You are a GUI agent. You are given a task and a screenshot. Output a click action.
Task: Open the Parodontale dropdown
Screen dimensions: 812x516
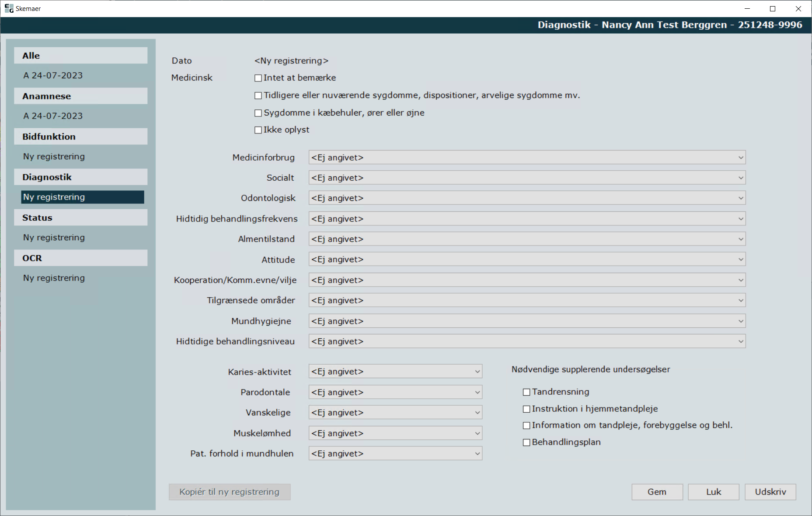click(395, 392)
